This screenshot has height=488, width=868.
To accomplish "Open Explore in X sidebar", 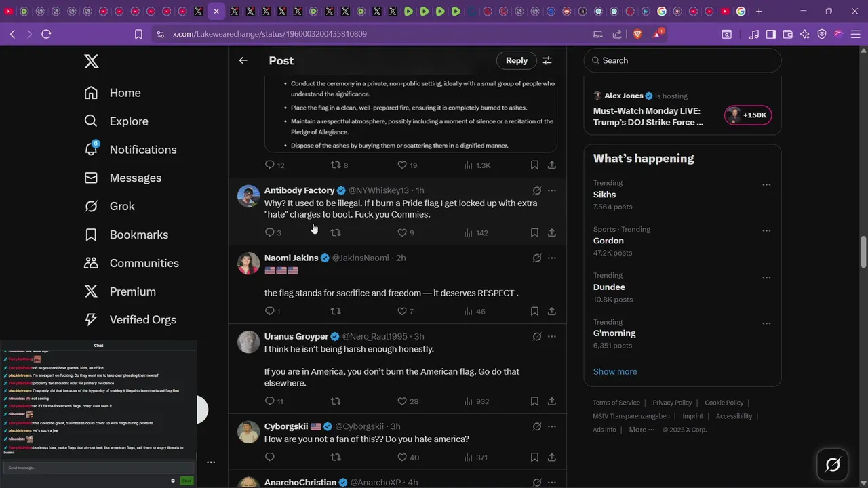I will pos(116,121).
